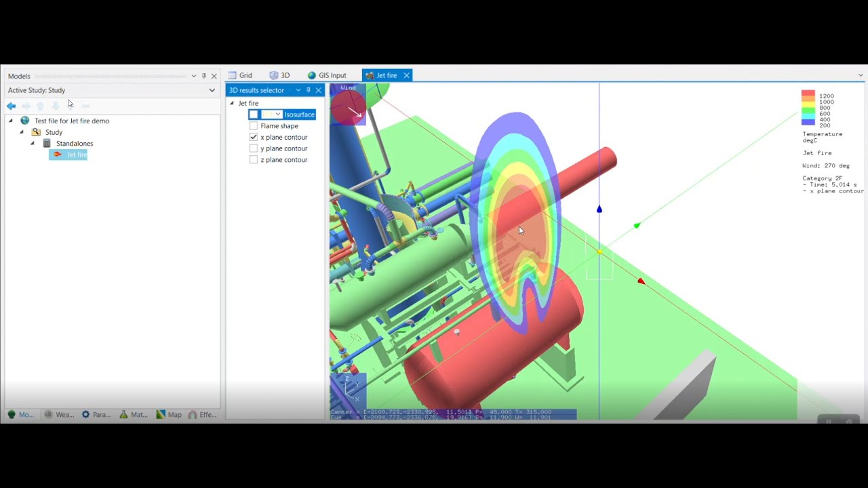Select the Study tree item
Image resolution: width=868 pixels, height=488 pixels.
point(54,132)
